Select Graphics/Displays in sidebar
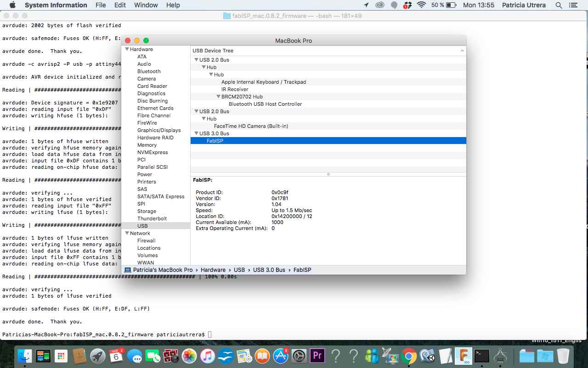Image resolution: width=588 pixels, height=368 pixels. (x=159, y=130)
